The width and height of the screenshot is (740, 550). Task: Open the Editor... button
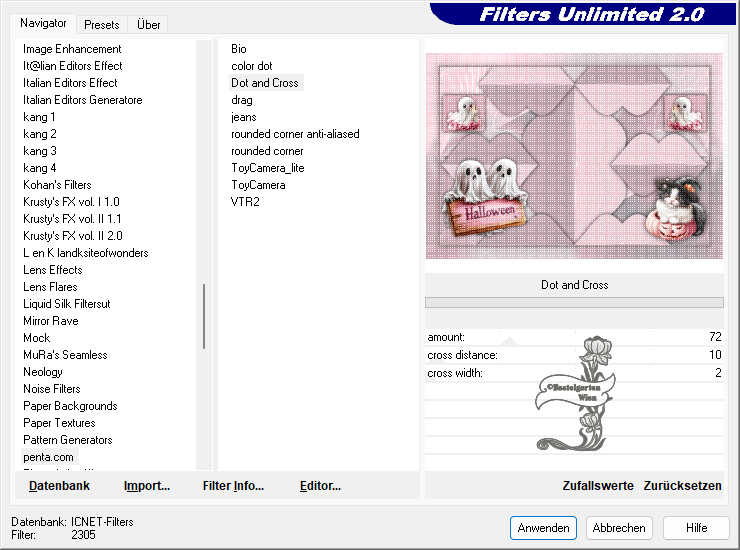(320, 486)
